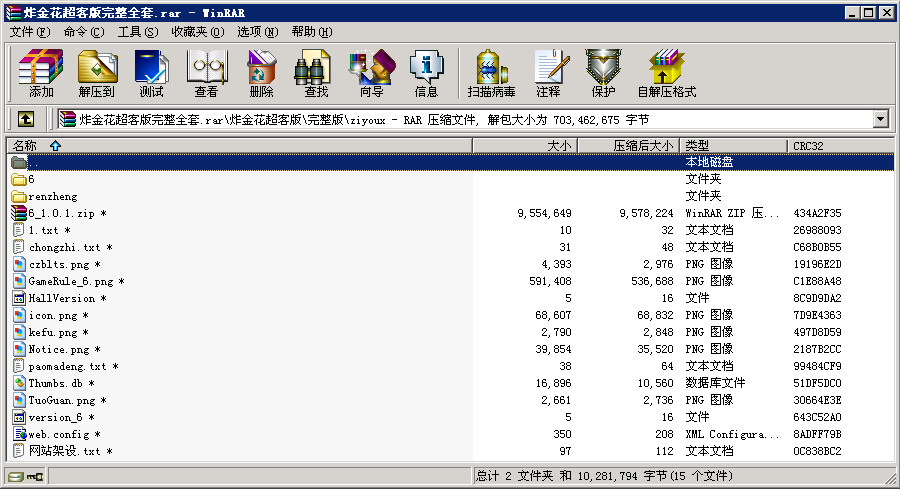Click the 解压到 (Extract To) toolbar icon
The width and height of the screenshot is (900, 489).
(x=96, y=73)
